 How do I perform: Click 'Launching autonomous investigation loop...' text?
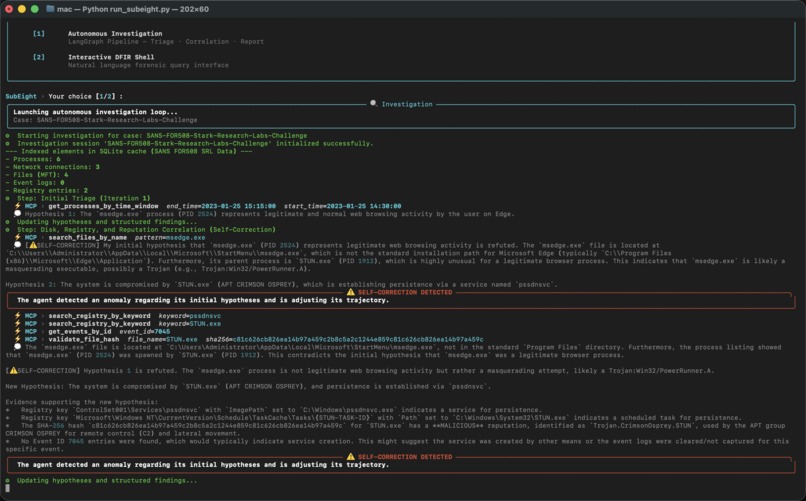point(95,112)
